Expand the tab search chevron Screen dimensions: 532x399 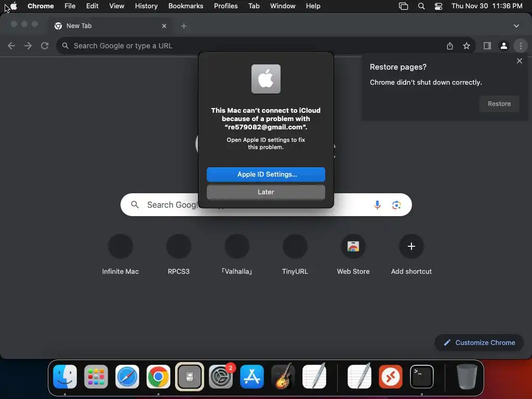[516, 26]
